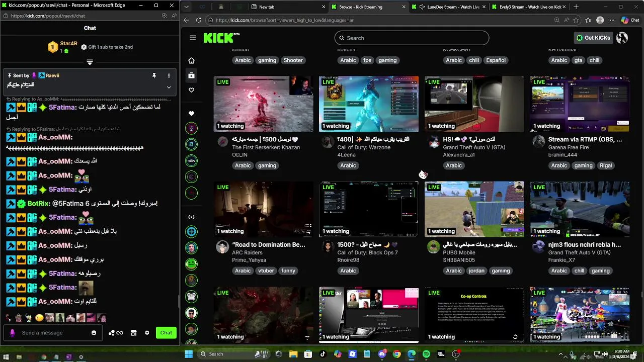
Task: Click BotRix username in chat
Action: (38, 204)
